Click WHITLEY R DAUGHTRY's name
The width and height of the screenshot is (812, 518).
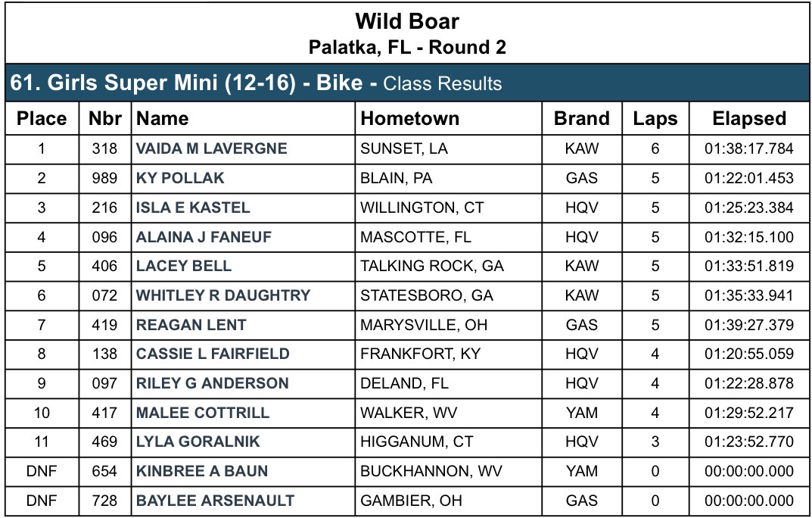click(222, 295)
